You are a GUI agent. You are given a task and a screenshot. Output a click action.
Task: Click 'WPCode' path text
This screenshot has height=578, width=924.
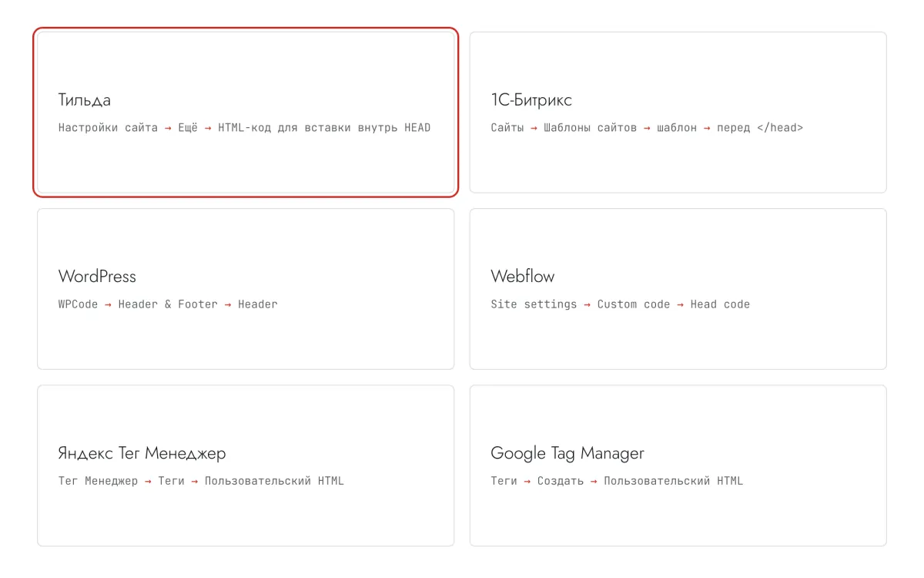click(79, 304)
